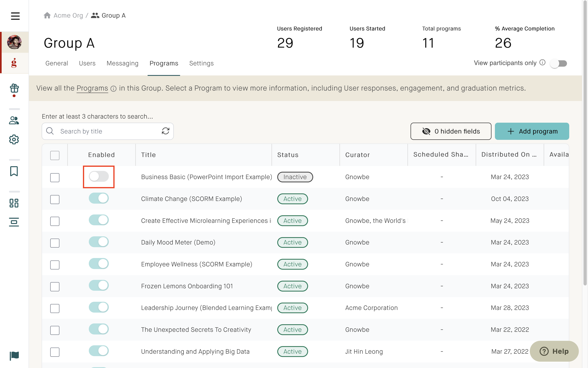Tick the select-all header checkbox

click(x=55, y=155)
